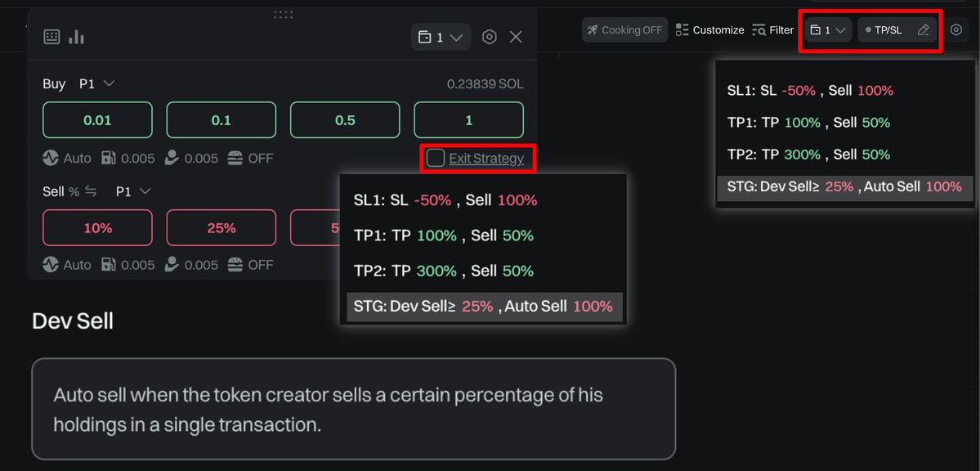Click the Buy row gas fee 0.005 icon

(108, 159)
